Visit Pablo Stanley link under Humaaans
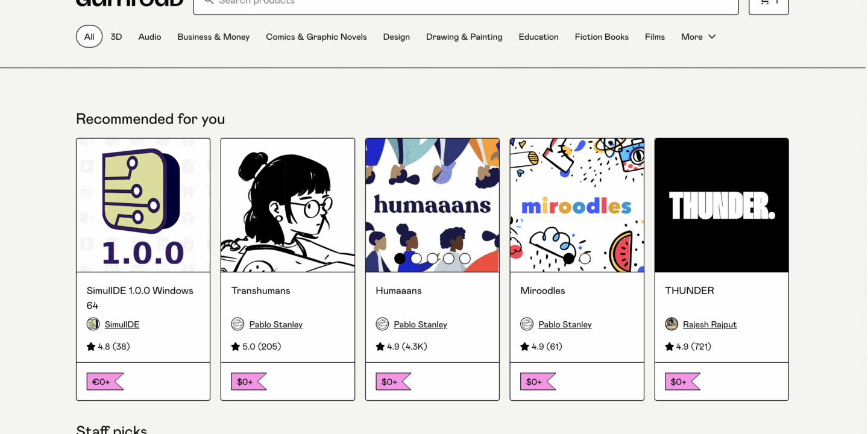The width and height of the screenshot is (868, 434). pos(420,324)
